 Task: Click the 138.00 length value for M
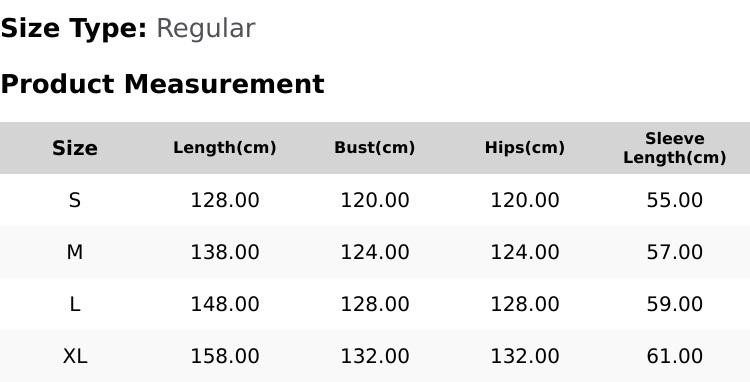(225, 252)
